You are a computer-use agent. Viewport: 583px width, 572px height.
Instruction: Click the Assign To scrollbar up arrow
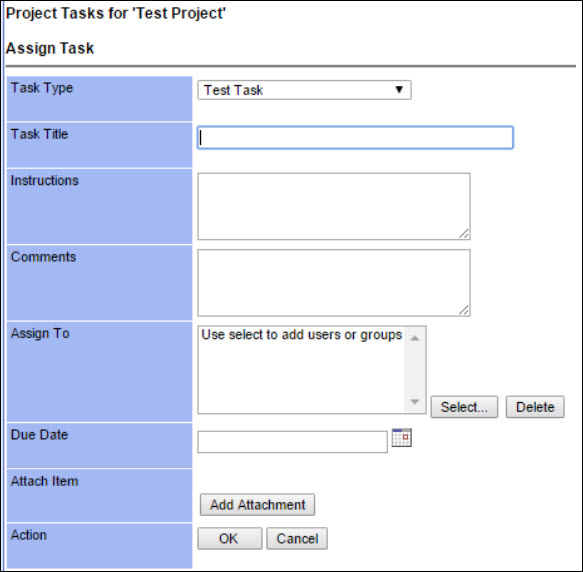click(415, 338)
